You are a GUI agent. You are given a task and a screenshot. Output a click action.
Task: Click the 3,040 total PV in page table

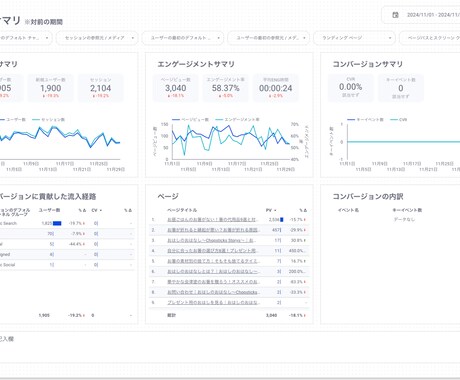pyautogui.click(x=271, y=315)
